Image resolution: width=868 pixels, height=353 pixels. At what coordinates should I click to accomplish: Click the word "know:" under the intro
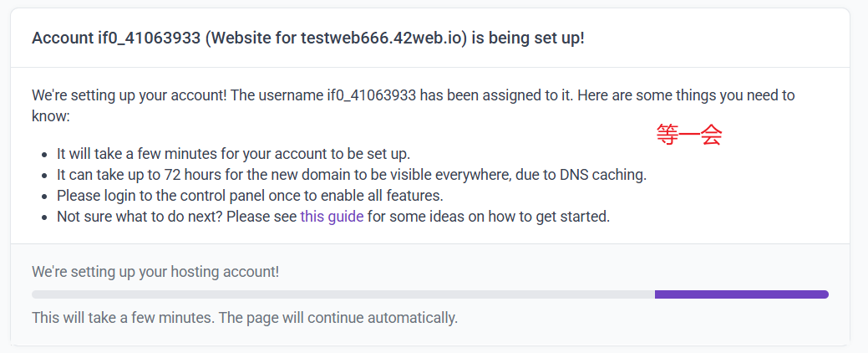(50, 115)
